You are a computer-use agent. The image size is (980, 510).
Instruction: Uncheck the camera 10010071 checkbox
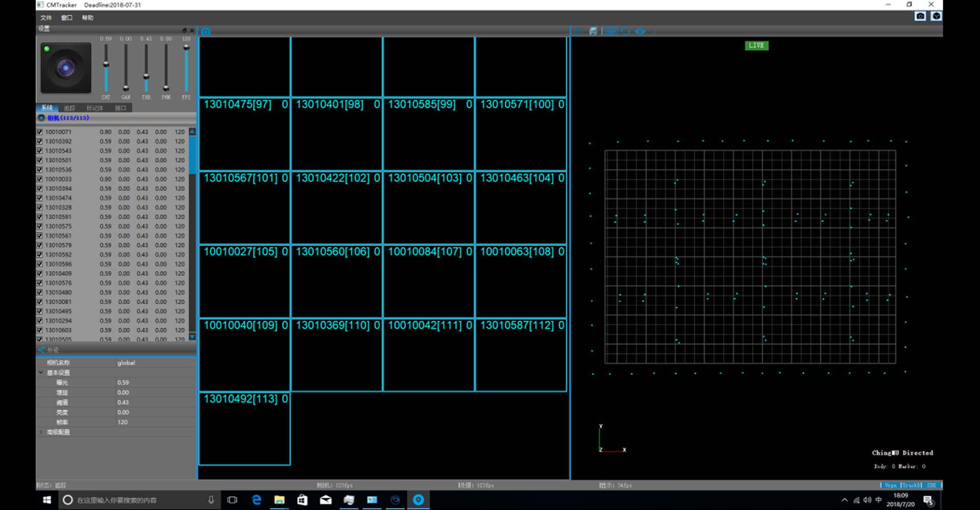point(40,132)
